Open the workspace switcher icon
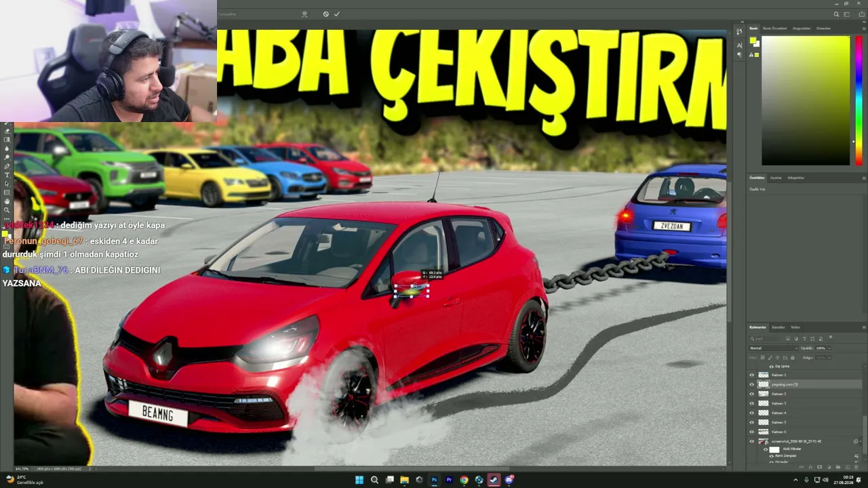Image resolution: width=868 pixels, height=488 pixels. coord(846,14)
